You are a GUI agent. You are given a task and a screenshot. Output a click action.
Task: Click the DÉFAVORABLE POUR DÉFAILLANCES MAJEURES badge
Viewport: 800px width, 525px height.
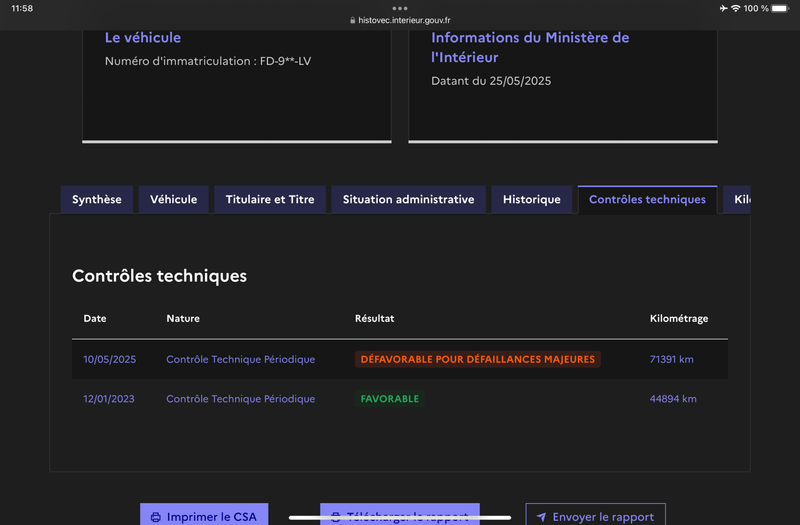478,359
